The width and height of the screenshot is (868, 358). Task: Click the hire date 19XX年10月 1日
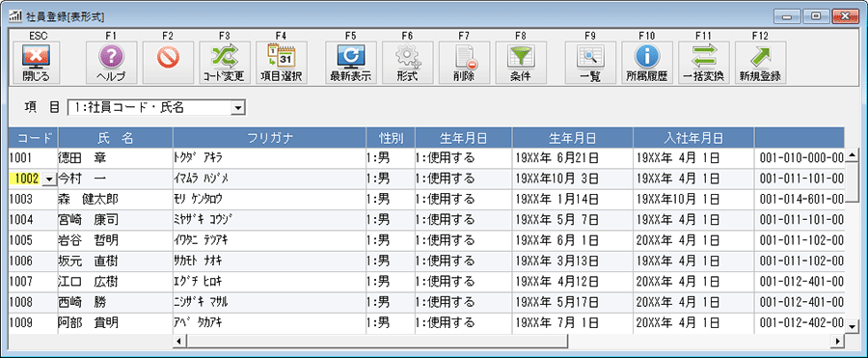tap(693, 199)
